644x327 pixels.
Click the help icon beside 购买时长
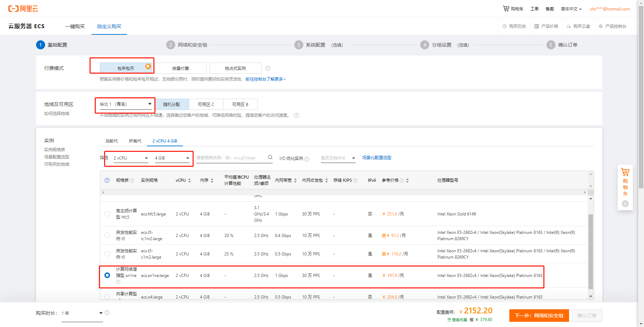tap(107, 313)
